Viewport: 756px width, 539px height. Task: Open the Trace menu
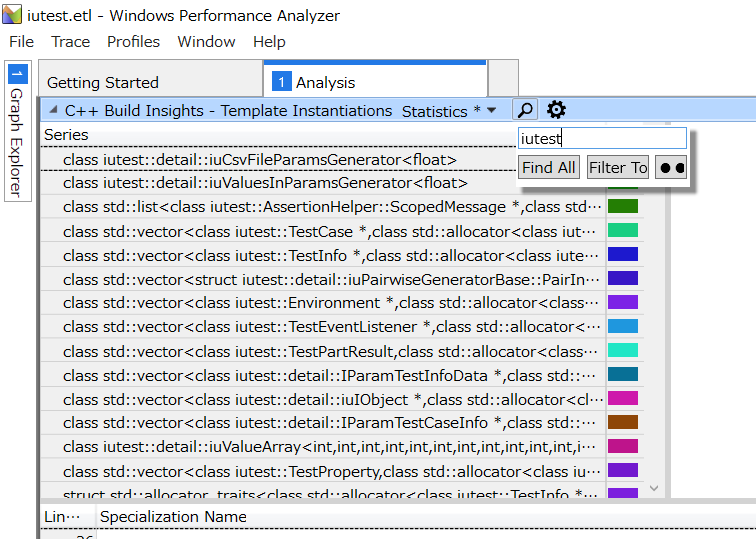(x=70, y=42)
